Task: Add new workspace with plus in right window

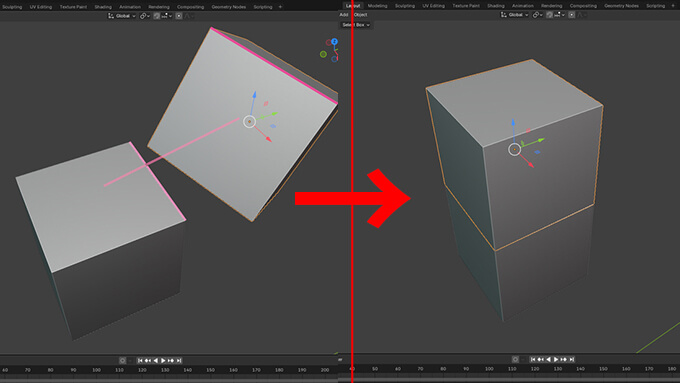Action: tap(673, 6)
